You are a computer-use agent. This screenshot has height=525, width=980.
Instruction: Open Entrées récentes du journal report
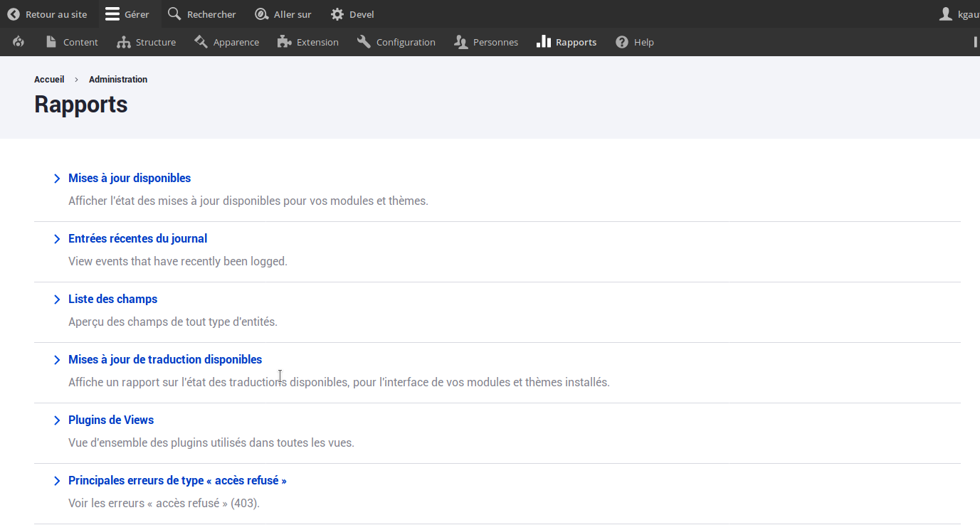click(x=137, y=238)
